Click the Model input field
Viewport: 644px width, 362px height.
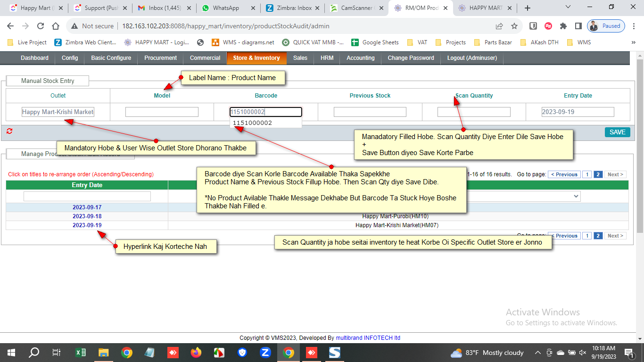point(162,112)
